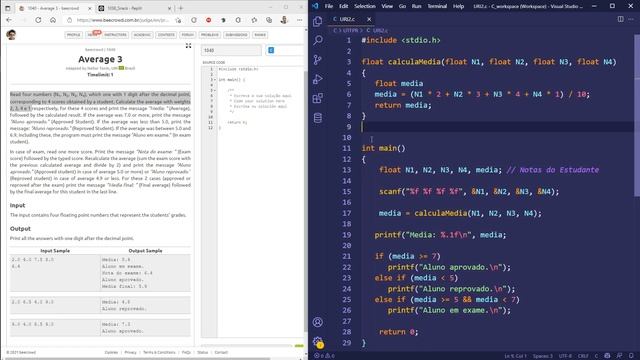Open the language selector dropdown beside problem 1040
This screenshot has width=640, height=360.
coord(285,50)
